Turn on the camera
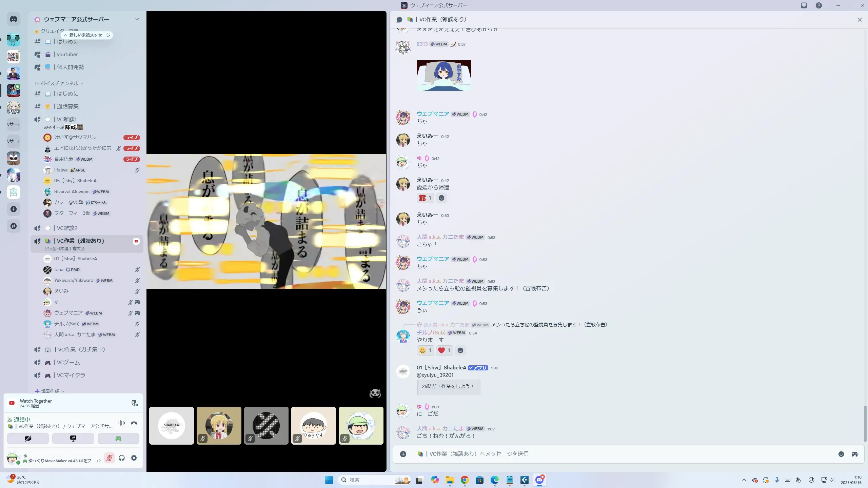 coord(28,439)
